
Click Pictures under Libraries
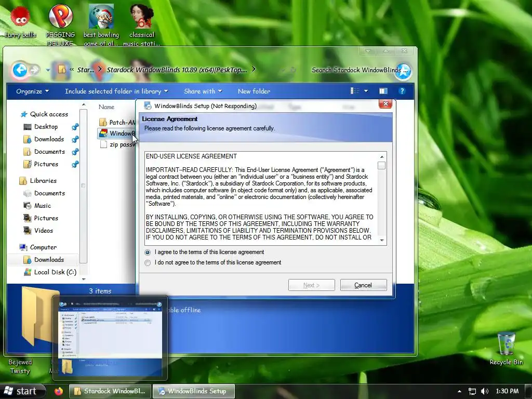[41, 218]
